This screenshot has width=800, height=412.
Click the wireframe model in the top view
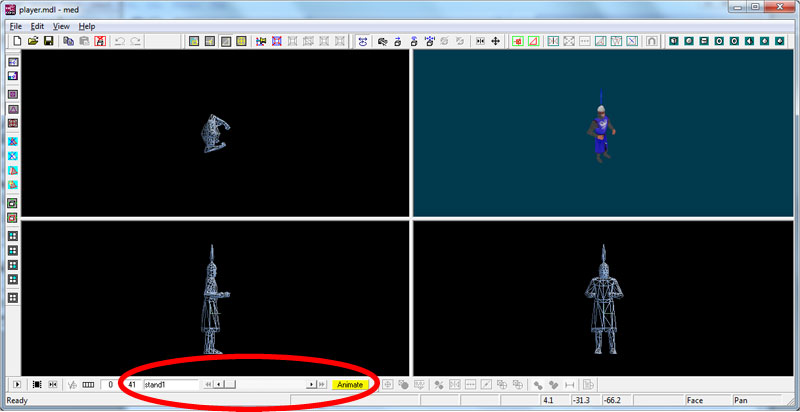click(215, 134)
